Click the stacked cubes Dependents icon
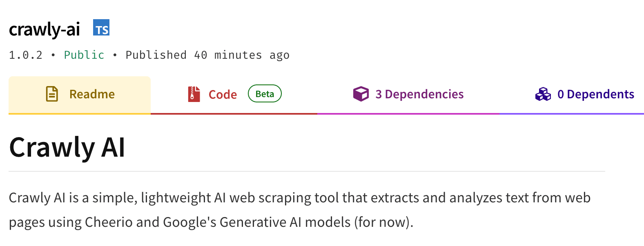The image size is (644, 246). click(x=543, y=94)
